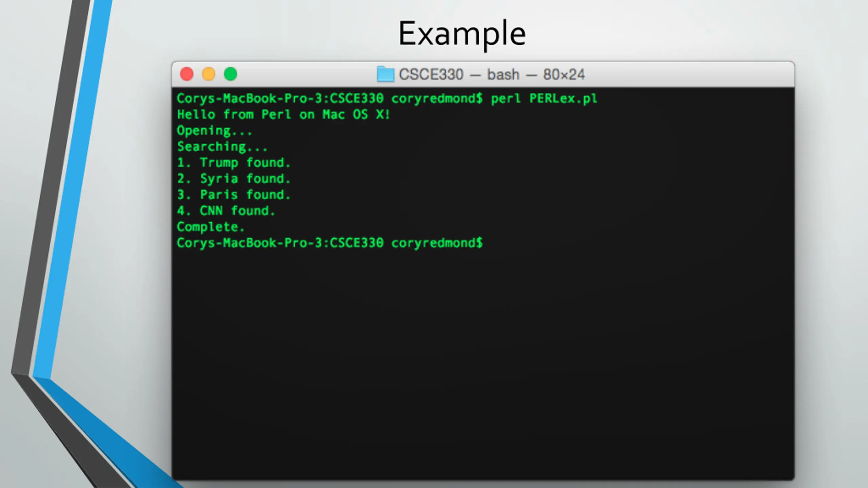The image size is (868, 488).
Task: Click the Opening... output line
Action: click(x=214, y=131)
